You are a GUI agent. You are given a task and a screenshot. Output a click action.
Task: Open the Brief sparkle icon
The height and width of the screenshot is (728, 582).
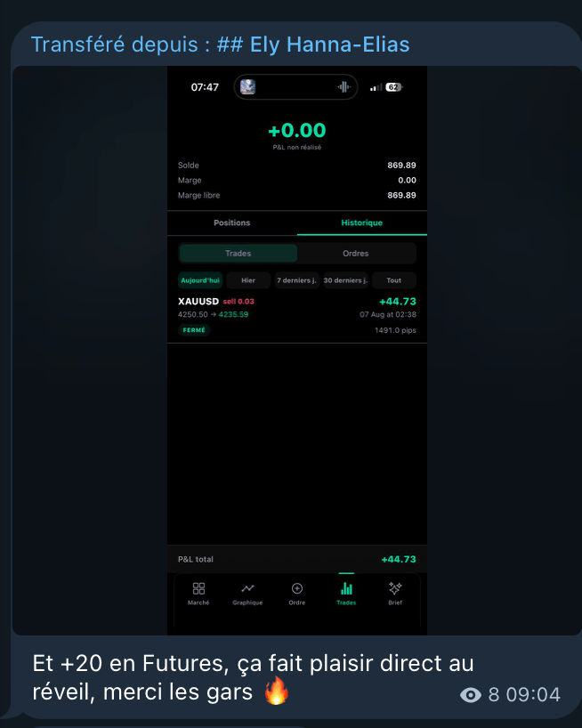(x=395, y=588)
